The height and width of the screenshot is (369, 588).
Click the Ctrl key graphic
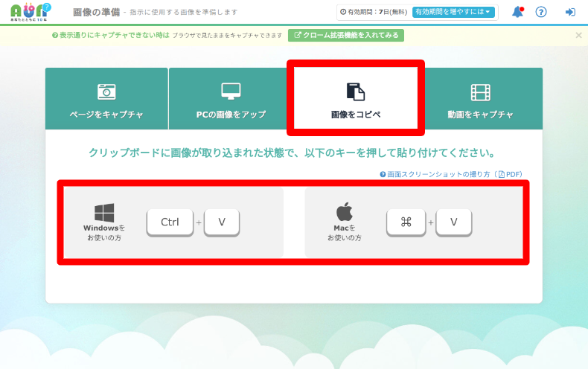coord(170,222)
